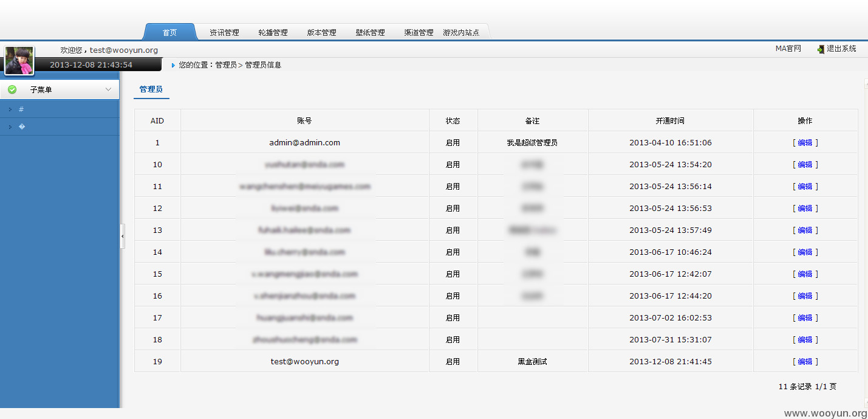Screen dimensions: 868x419
Task: Click the 黑盒测试 remark cell
Action: 533,362
